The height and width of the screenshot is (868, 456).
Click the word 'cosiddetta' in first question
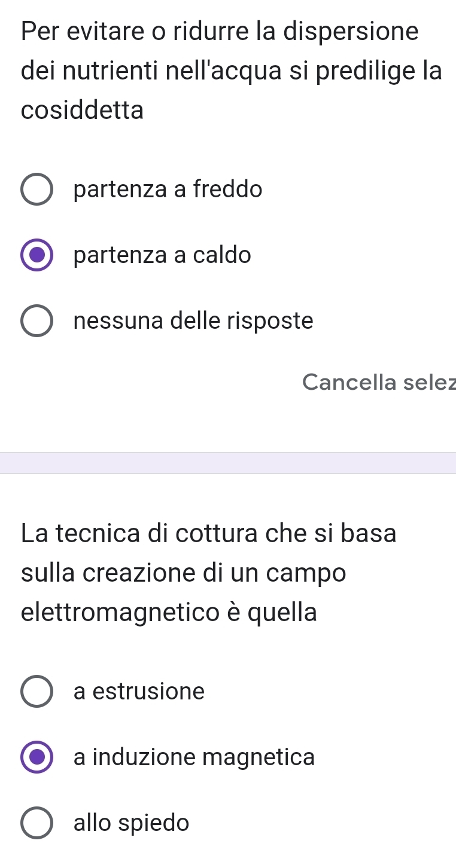[82, 111]
